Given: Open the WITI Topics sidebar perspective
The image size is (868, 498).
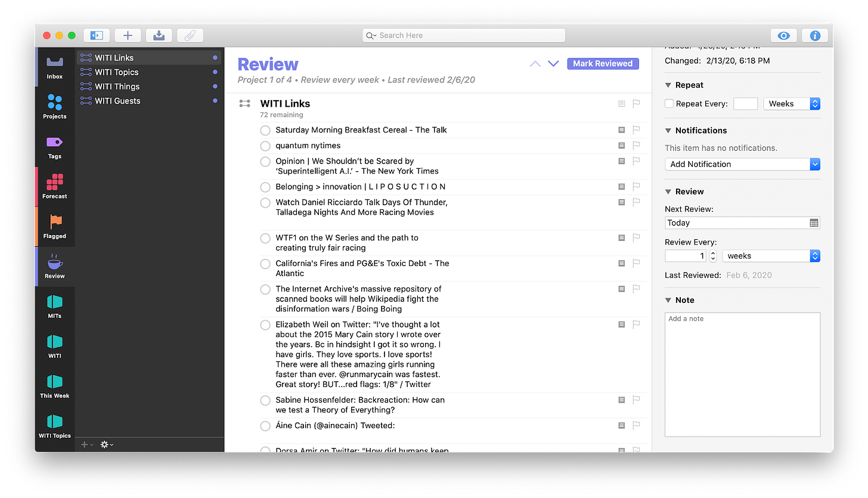Looking at the screenshot, I should point(55,426).
